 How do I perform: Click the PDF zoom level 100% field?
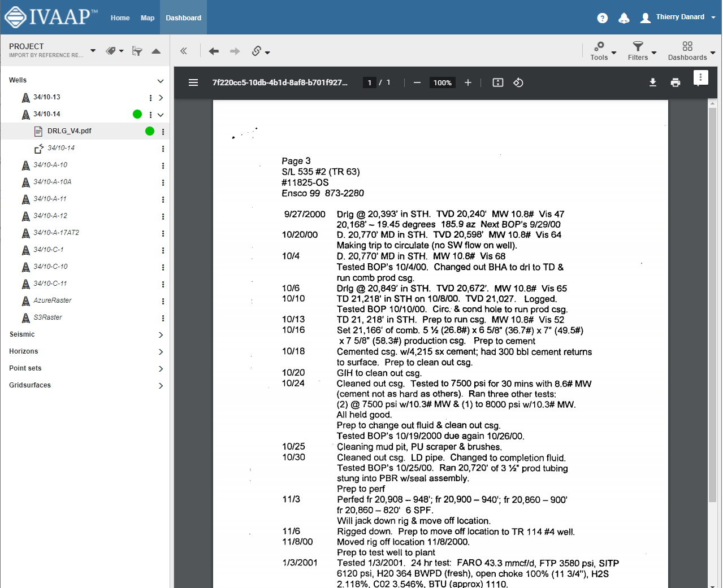tap(442, 82)
